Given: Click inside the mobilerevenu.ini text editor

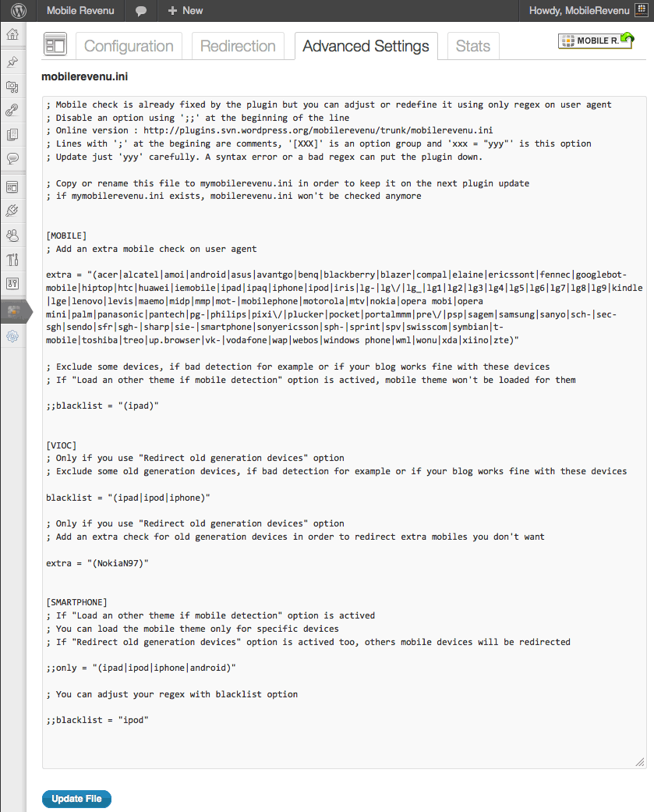Looking at the screenshot, I should tap(344, 432).
